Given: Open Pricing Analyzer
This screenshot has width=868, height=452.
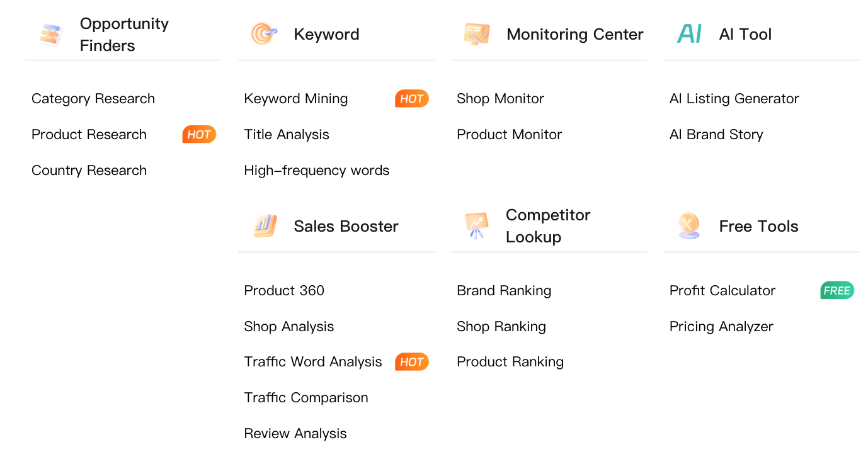Looking at the screenshot, I should tap(721, 327).
